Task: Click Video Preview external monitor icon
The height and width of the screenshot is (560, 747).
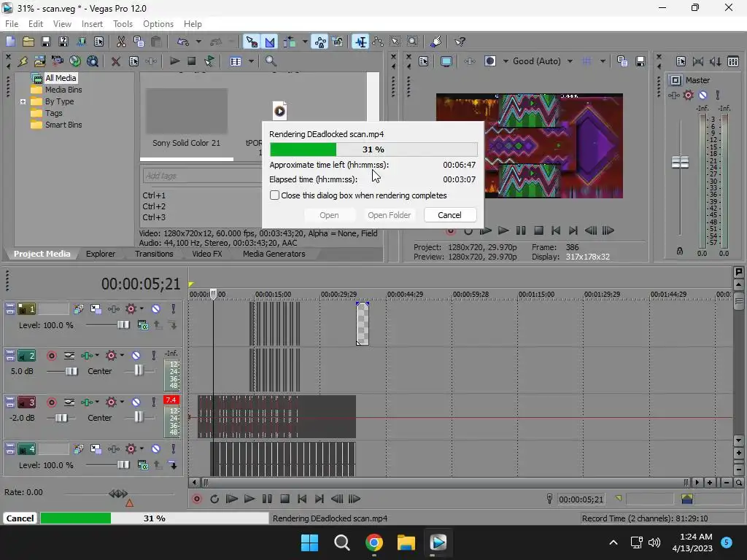Action: coord(446,61)
